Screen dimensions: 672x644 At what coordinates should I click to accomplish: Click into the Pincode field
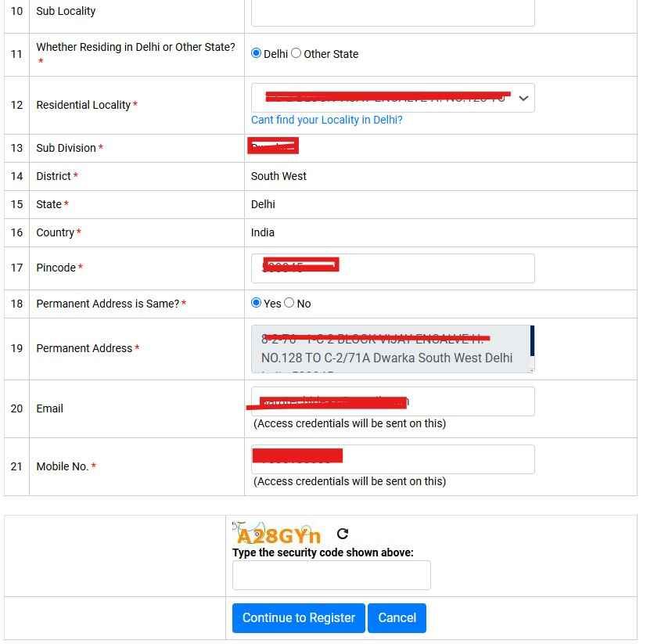[393, 268]
